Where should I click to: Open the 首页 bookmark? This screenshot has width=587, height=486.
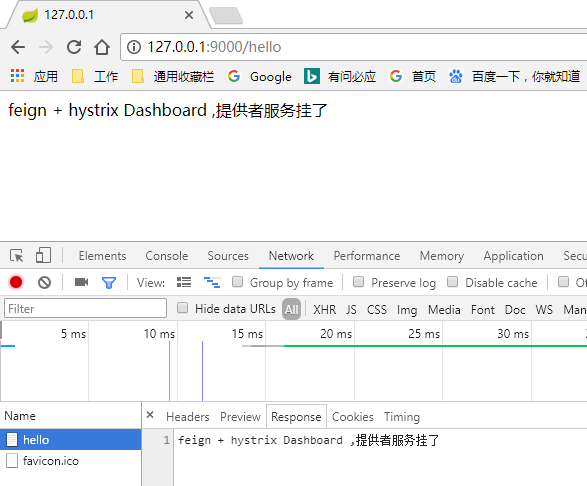coord(413,76)
